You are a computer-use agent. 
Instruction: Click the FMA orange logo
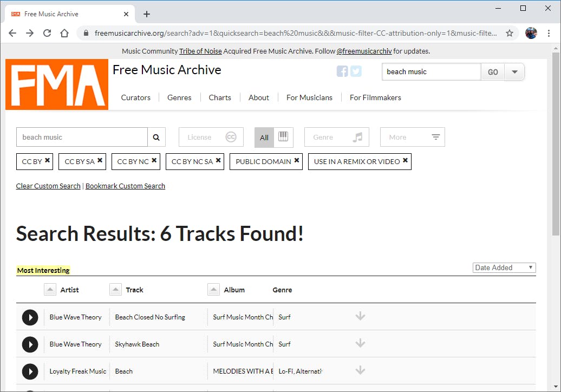click(57, 84)
